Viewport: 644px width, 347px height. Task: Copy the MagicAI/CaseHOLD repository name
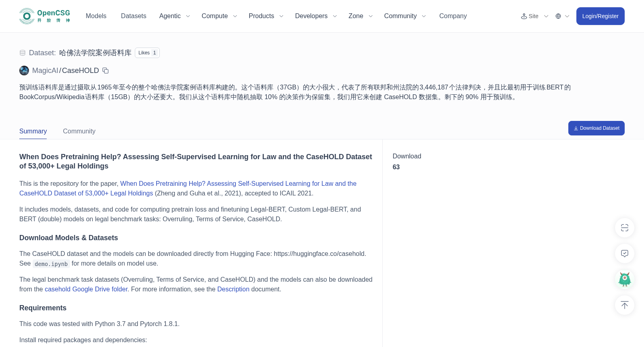pos(105,71)
